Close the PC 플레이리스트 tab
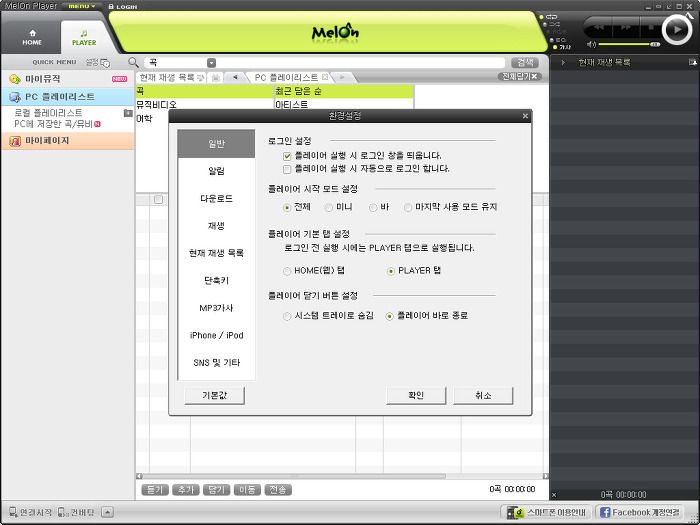This screenshot has width=700, height=525. (x=325, y=77)
